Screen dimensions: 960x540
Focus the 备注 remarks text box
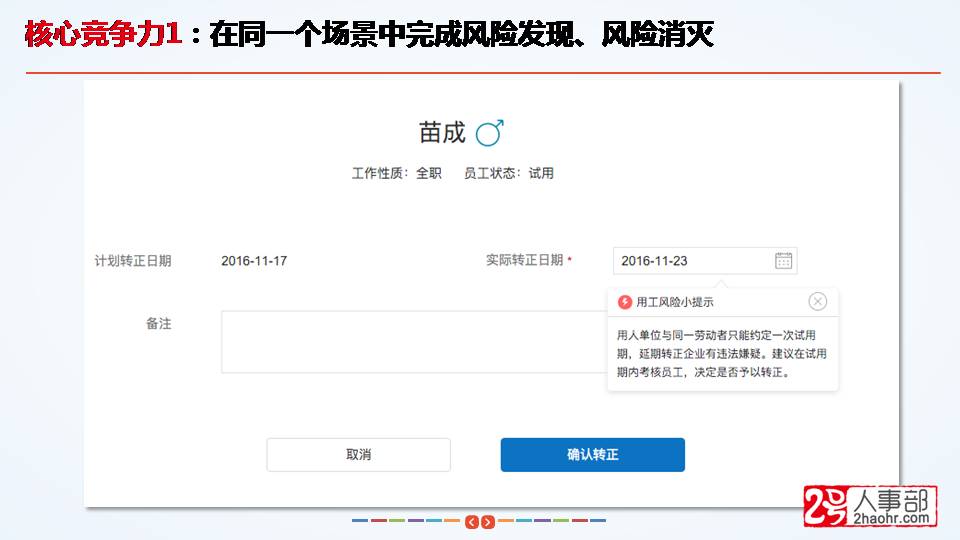click(412, 342)
